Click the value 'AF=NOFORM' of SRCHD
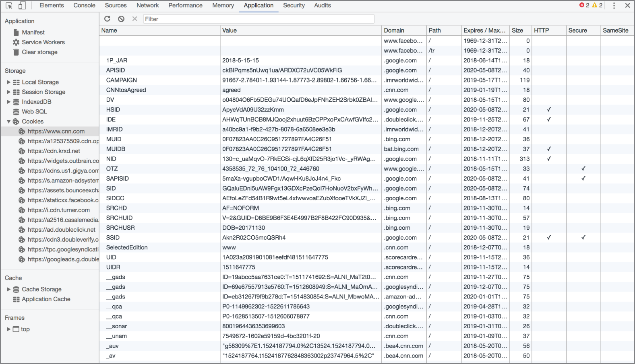 pos(241,208)
